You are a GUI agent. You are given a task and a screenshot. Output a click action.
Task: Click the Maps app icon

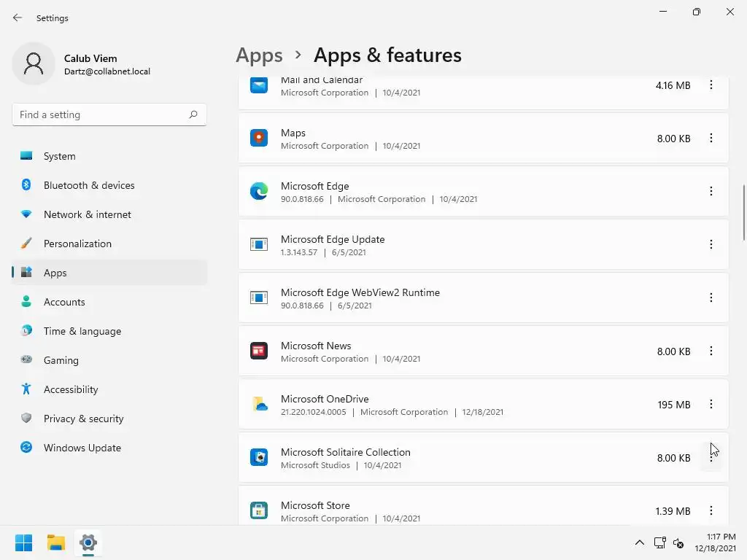pyautogui.click(x=259, y=139)
